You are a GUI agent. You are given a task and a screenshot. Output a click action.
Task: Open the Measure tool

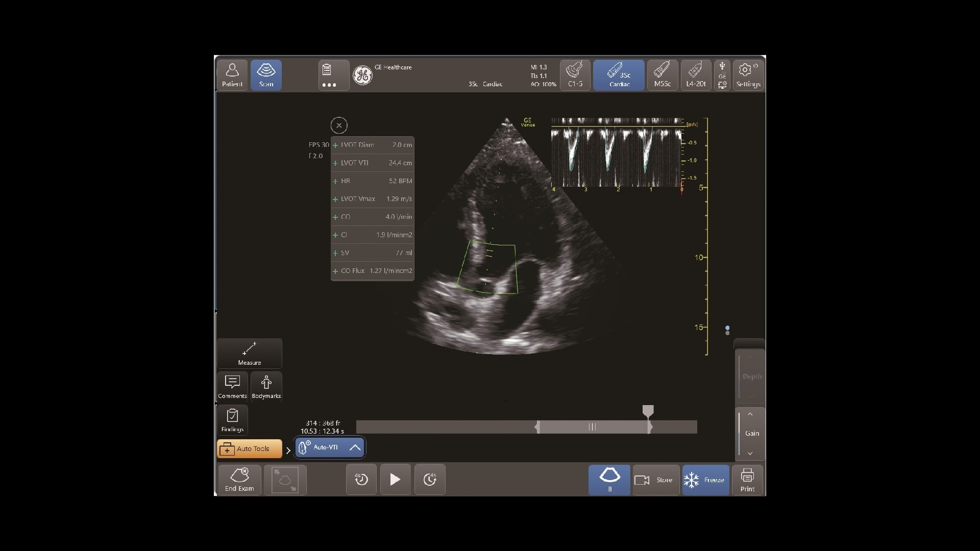[250, 354]
